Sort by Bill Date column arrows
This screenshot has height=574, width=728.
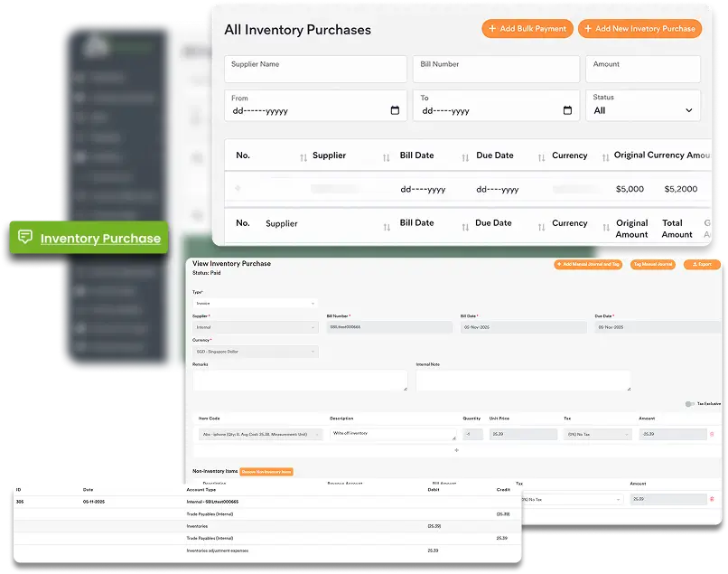tap(463, 157)
